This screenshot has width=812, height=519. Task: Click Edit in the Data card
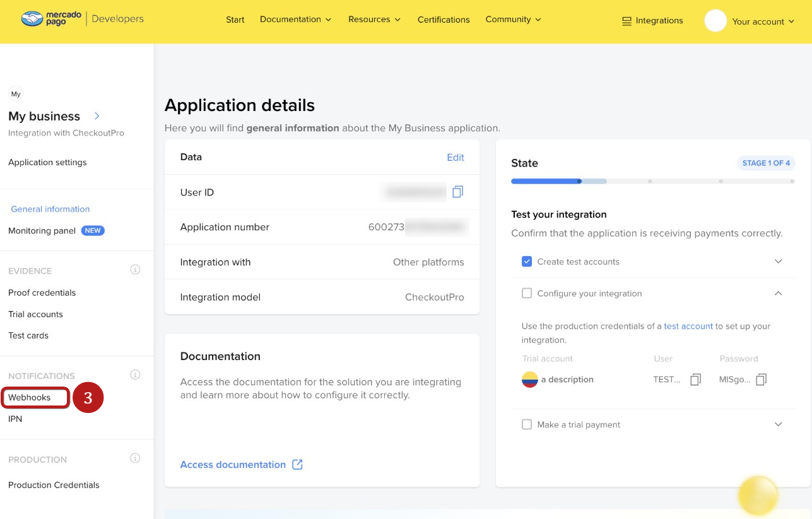click(456, 157)
